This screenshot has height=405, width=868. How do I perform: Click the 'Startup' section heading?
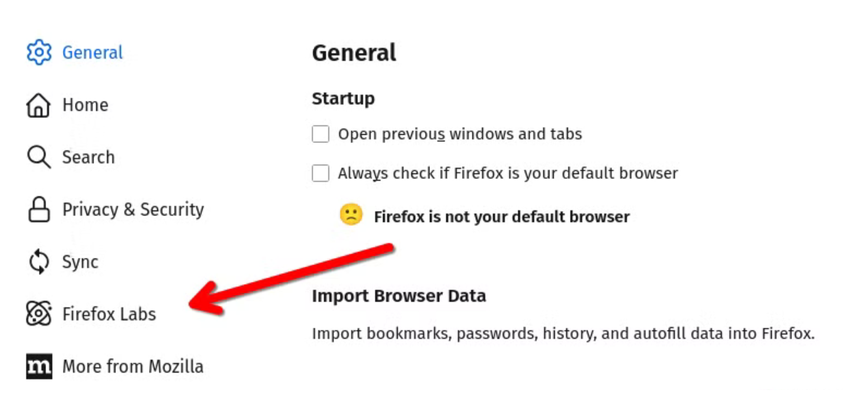(x=343, y=98)
